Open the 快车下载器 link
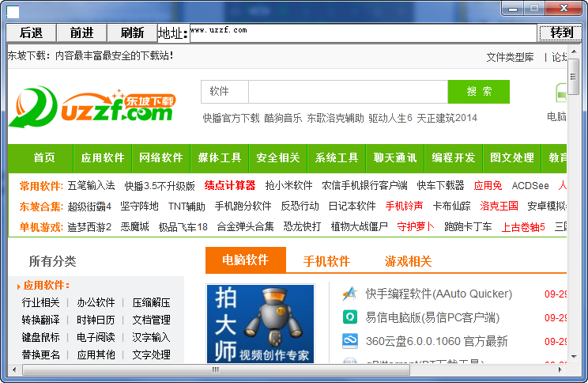The height and width of the screenshot is (383, 588). [440, 185]
